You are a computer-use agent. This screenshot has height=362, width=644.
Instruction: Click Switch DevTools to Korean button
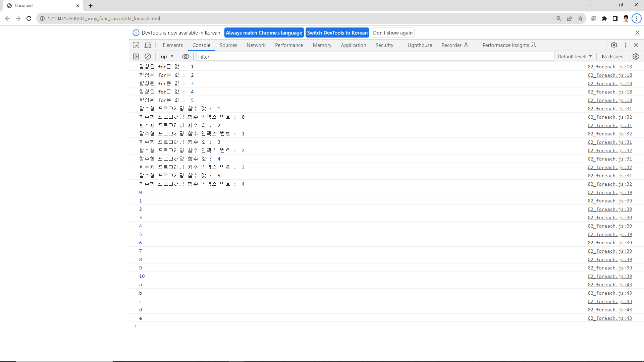tap(337, 33)
